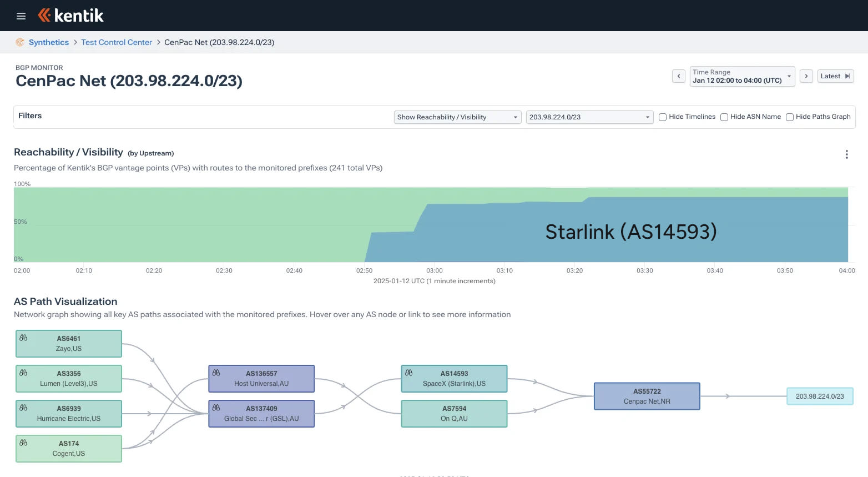Screen dimensions: 868x477
Task: Click the Synthetics breadcrumb icon
Action: [x=20, y=42]
